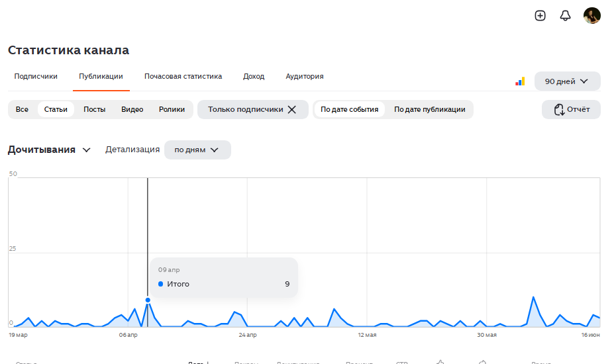The width and height of the screenshot is (616, 364).
Task: Click the 19 мар axis label
Action: (x=18, y=335)
